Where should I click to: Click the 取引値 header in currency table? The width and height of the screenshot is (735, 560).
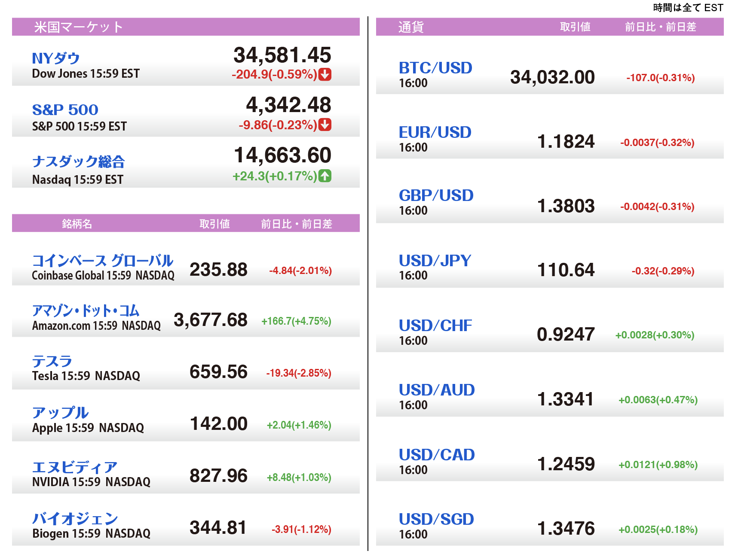click(575, 27)
